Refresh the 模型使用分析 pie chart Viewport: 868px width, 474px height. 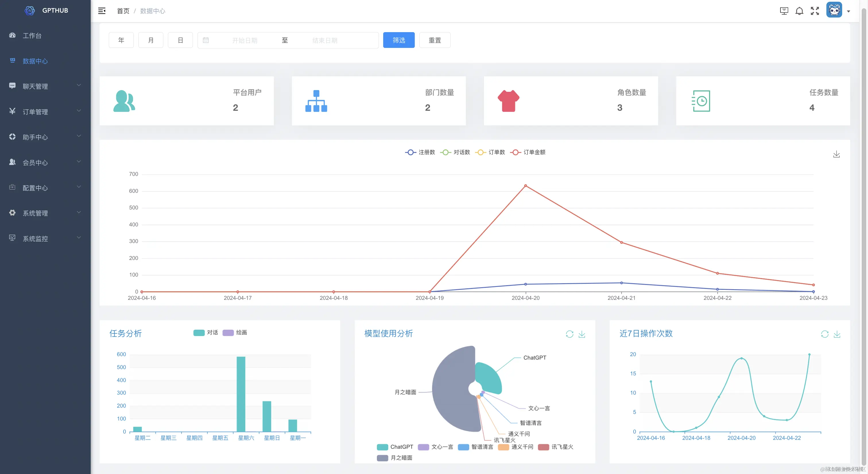pyautogui.click(x=569, y=334)
